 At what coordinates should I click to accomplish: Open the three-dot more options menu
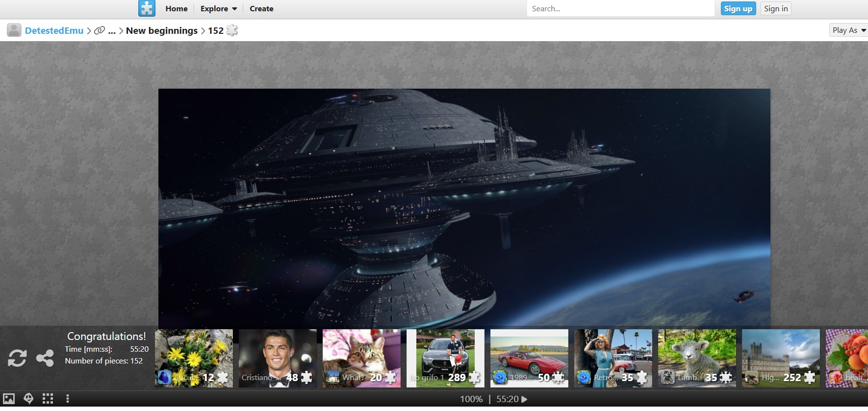tap(68, 399)
